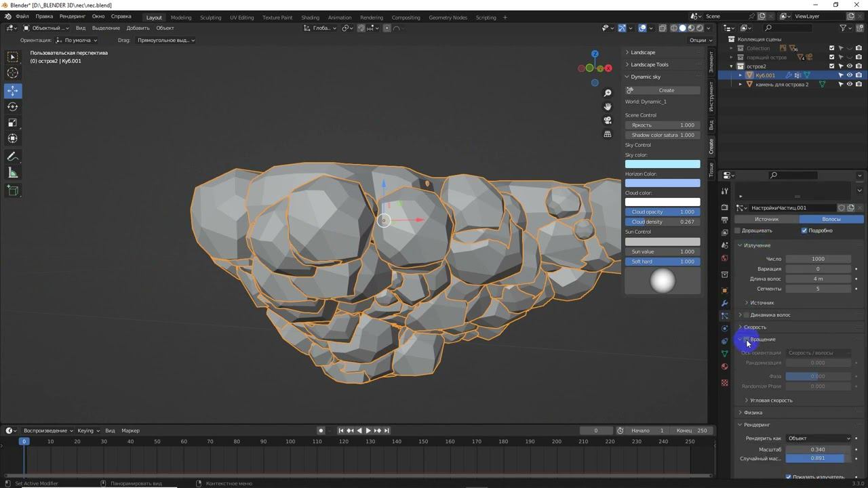868x488 pixels.
Task: Select the Move tool in the toolbar
Action: pyautogui.click(x=13, y=91)
